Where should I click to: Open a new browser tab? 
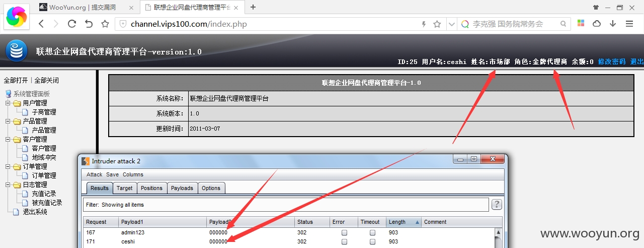coord(253,7)
